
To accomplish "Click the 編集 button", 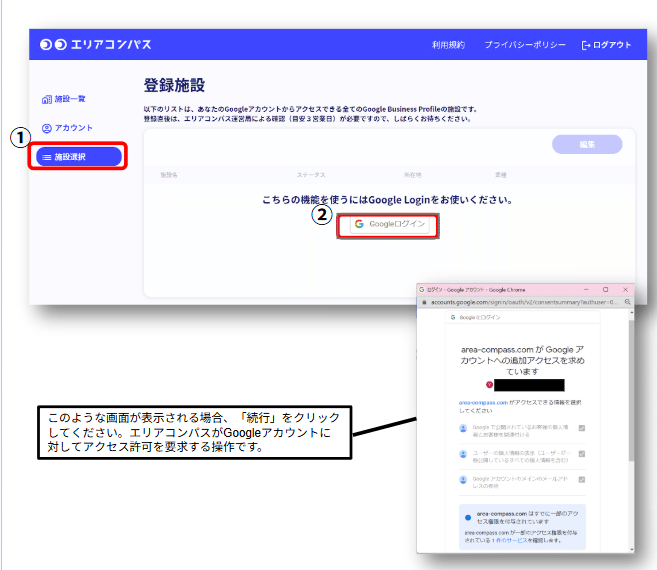I will coord(586,144).
